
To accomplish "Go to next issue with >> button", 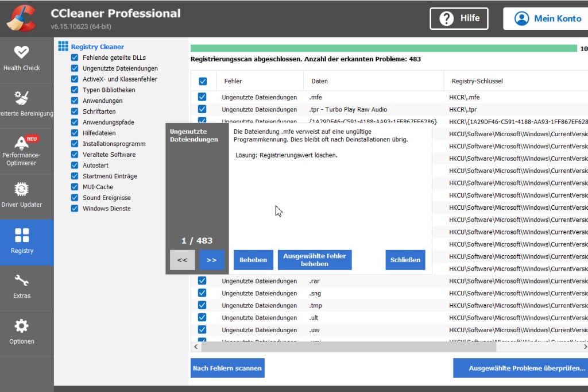I will pyautogui.click(x=211, y=260).
